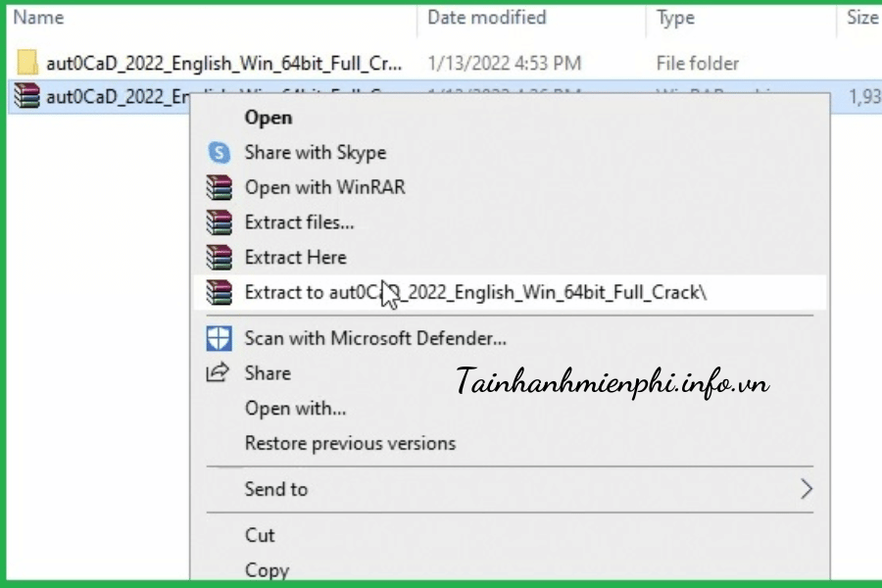Click the Microsoft Defender shield icon

tap(219, 339)
